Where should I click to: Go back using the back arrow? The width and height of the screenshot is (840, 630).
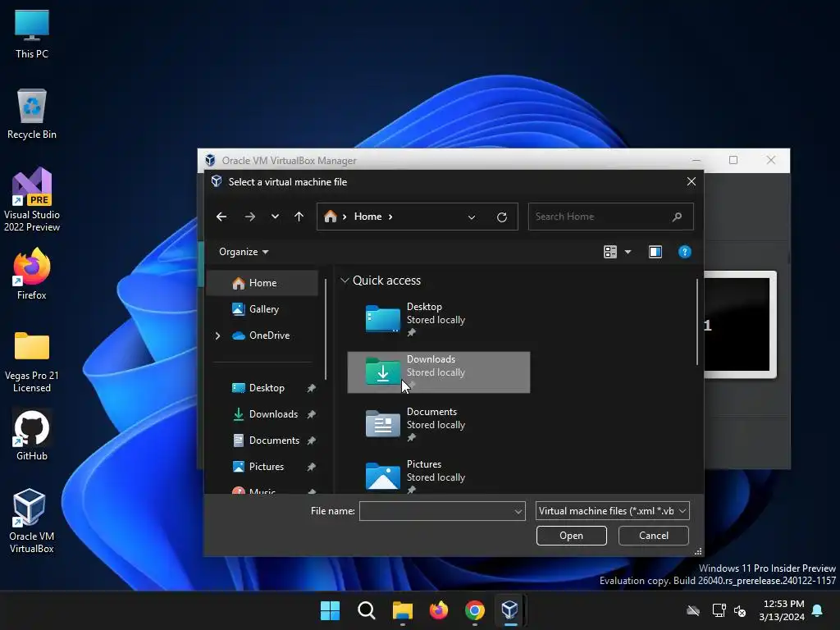(x=221, y=217)
